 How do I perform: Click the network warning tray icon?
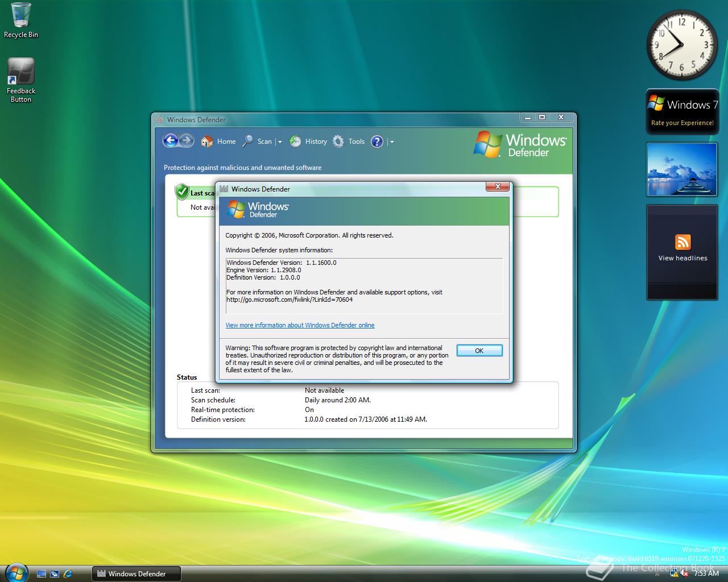(x=675, y=573)
